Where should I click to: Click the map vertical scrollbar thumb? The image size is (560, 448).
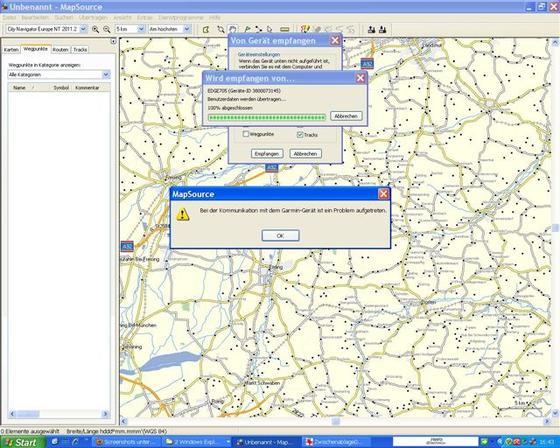[555, 228]
